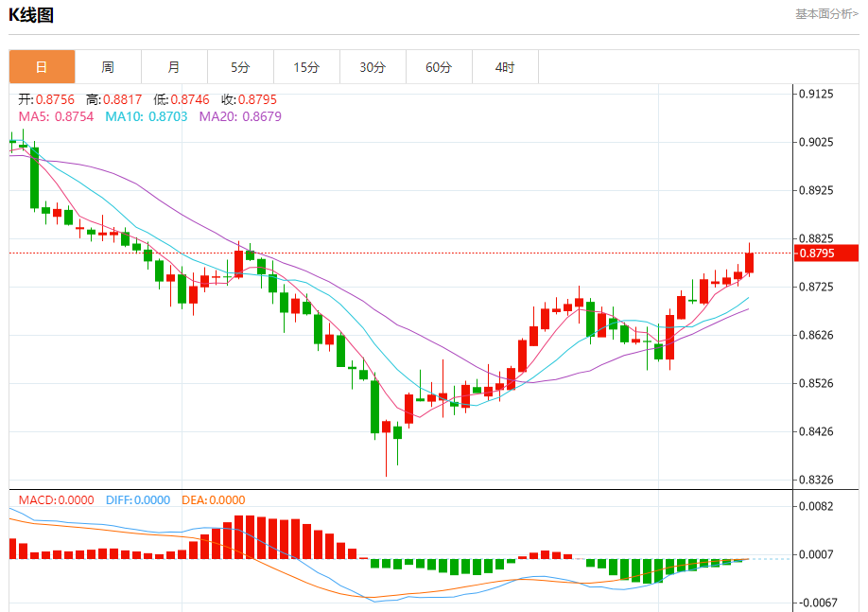The height and width of the screenshot is (612, 868).
Task: Click the MACD:0.0000 indicator label
Action: tap(57, 500)
